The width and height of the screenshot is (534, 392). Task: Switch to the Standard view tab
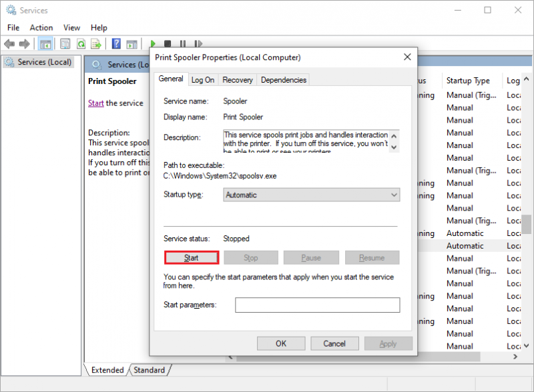149,370
